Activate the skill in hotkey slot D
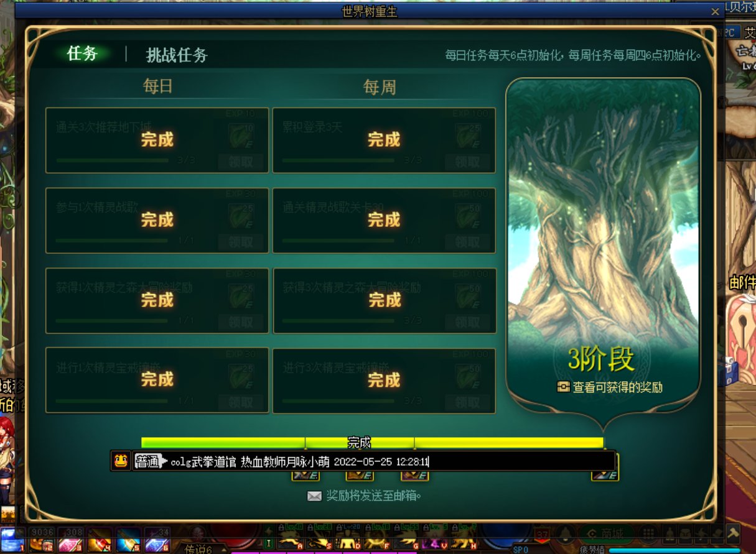The height and width of the screenshot is (554, 756). click(348, 537)
